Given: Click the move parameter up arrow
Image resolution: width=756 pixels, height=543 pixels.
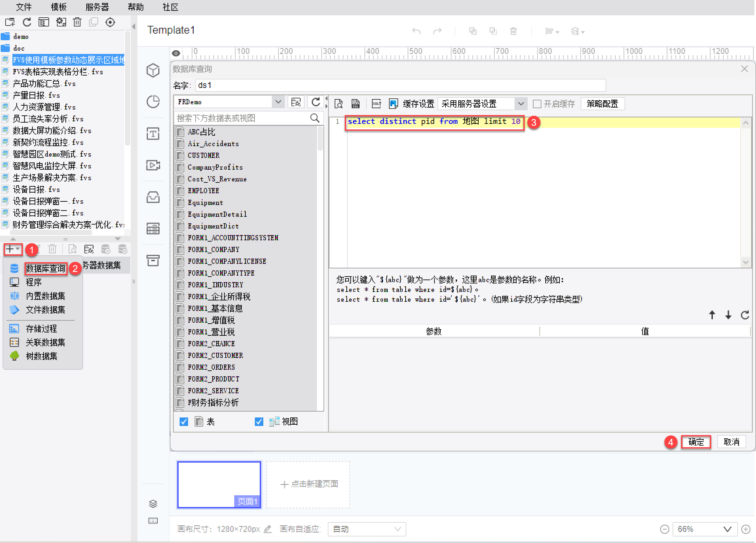Looking at the screenshot, I should coord(712,315).
